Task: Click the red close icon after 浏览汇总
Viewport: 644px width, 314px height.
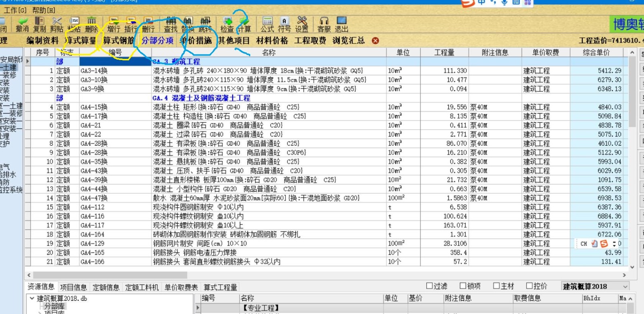Action: (375, 41)
